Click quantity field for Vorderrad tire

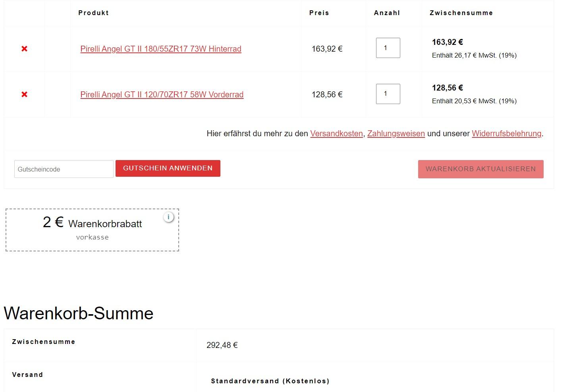(388, 94)
